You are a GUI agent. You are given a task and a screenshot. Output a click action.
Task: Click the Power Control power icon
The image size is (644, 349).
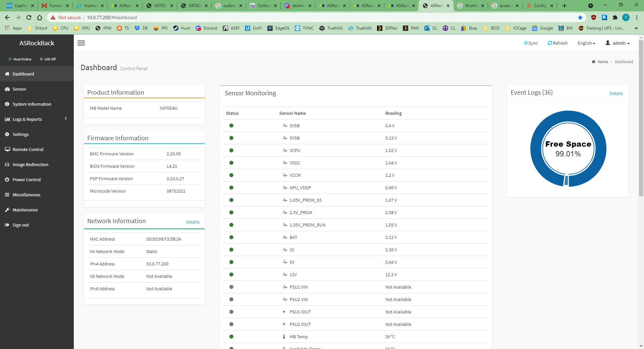click(7, 180)
